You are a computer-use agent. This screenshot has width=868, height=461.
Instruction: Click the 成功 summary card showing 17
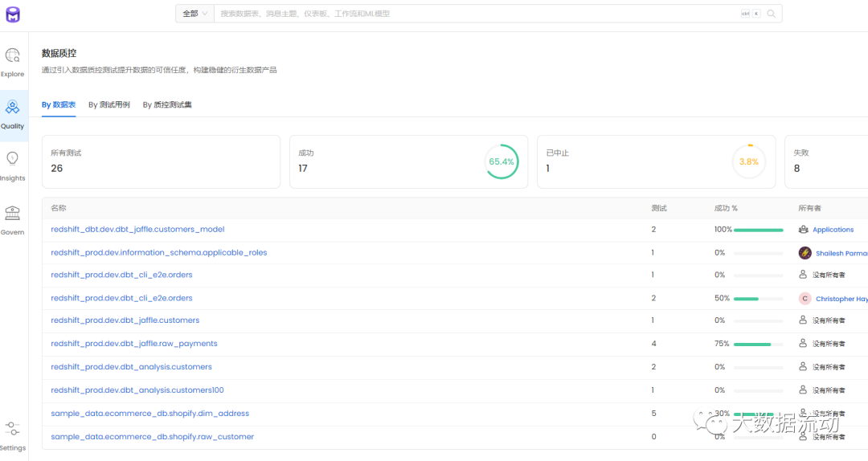408,161
